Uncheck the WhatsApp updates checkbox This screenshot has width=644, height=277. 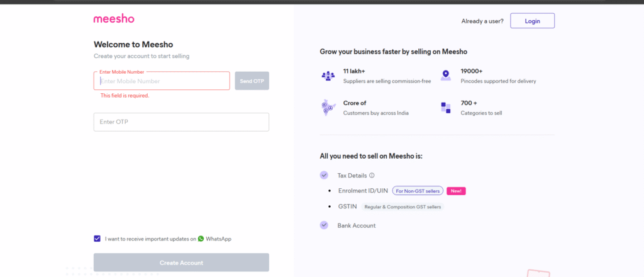click(x=97, y=239)
